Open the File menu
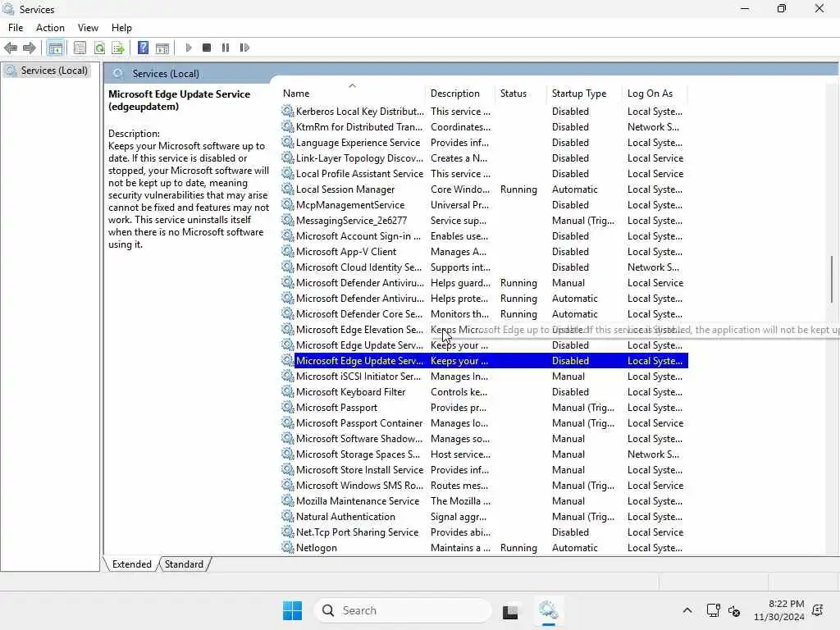This screenshot has height=630, width=840. click(16, 28)
